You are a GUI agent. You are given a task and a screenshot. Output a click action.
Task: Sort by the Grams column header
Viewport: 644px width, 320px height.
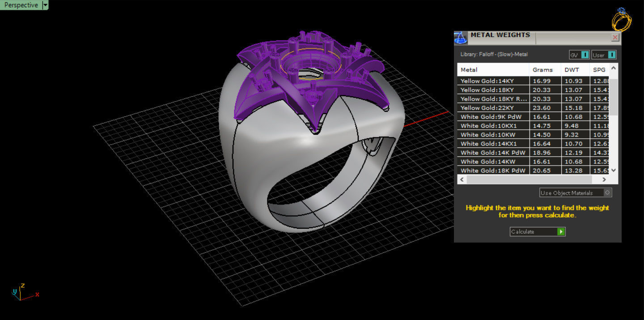click(x=546, y=70)
